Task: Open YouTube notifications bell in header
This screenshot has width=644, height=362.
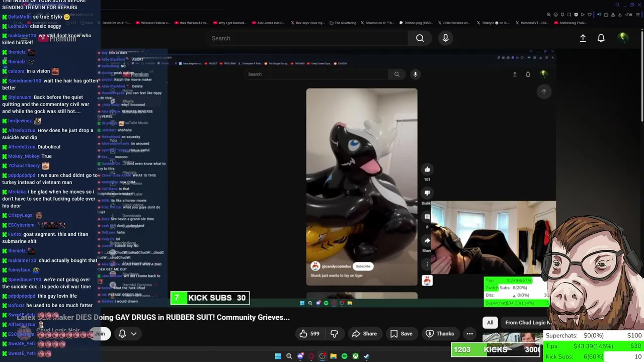Action: click(x=601, y=38)
